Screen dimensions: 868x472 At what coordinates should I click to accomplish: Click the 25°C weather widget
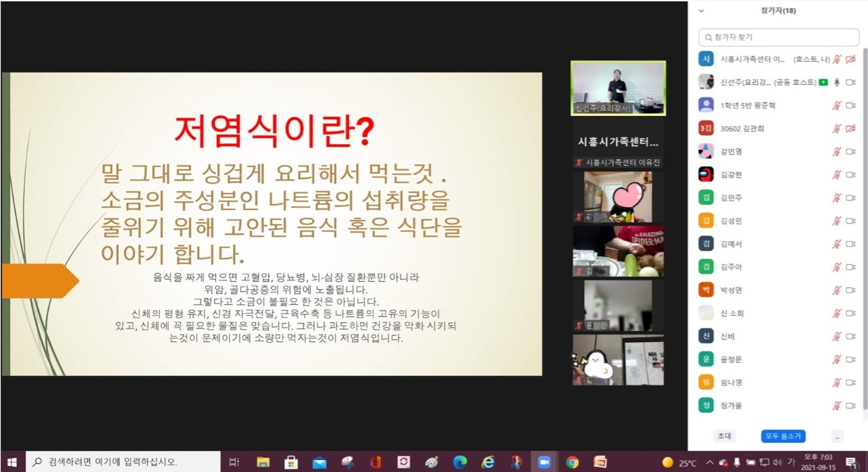click(x=680, y=463)
